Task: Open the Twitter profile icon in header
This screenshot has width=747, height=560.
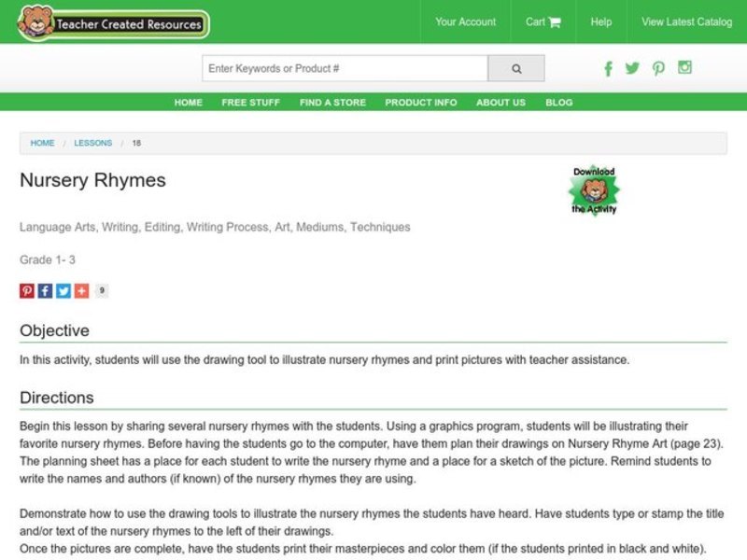Action: pos(633,68)
